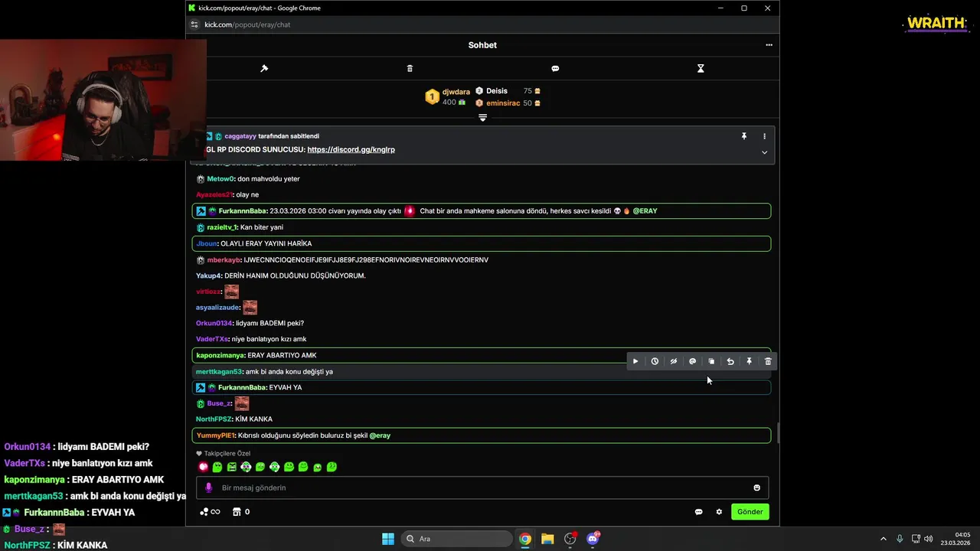Click the trash delete icon in message actions
The height and width of the screenshot is (551, 980).
(768, 361)
